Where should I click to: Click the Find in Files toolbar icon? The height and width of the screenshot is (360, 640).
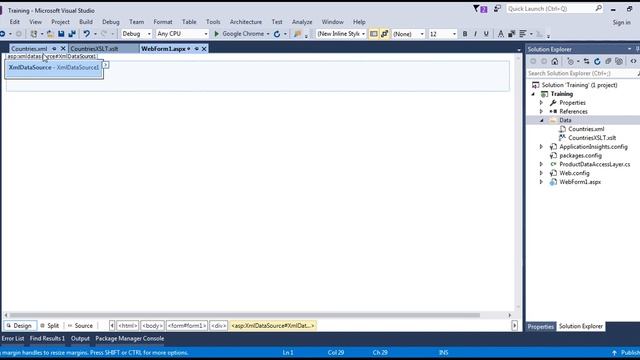pyautogui.click(x=298, y=34)
